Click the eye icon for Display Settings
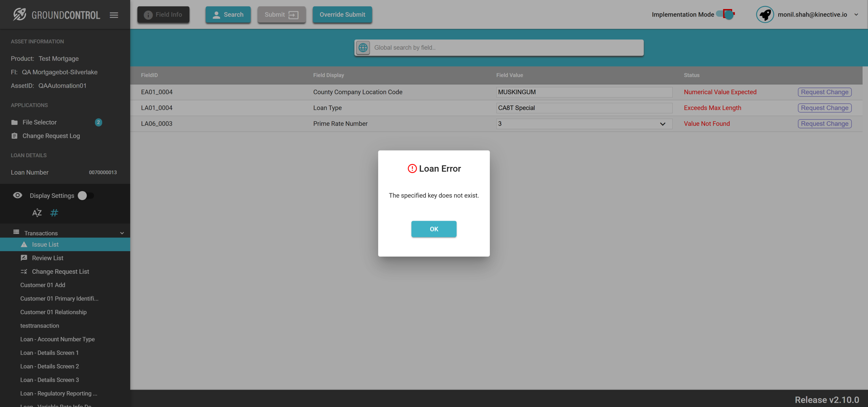This screenshot has height=407, width=868. 17,195
